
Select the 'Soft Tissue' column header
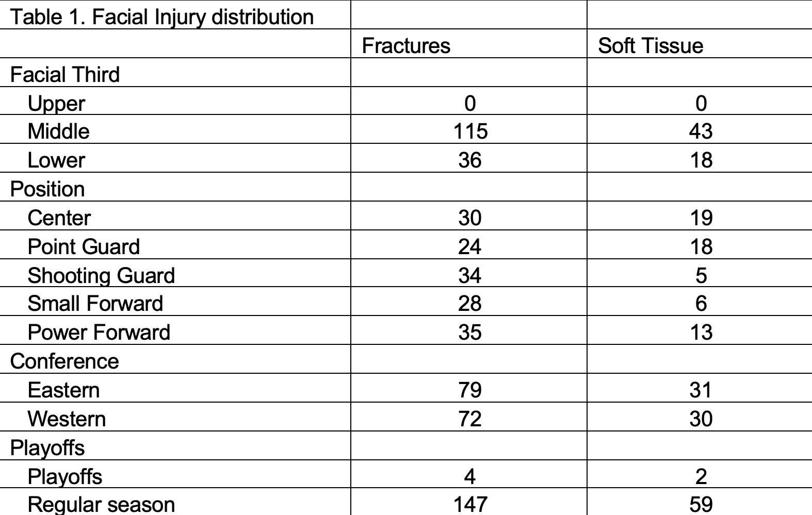click(x=651, y=46)
